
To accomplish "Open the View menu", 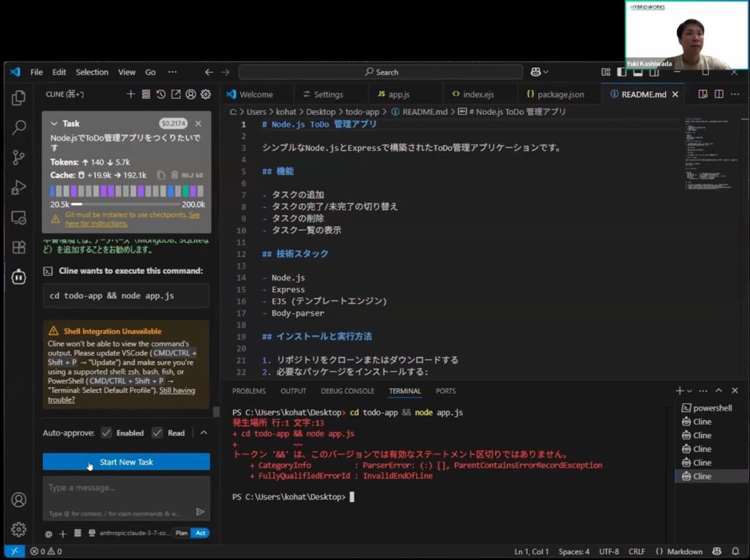I will 127,72.
